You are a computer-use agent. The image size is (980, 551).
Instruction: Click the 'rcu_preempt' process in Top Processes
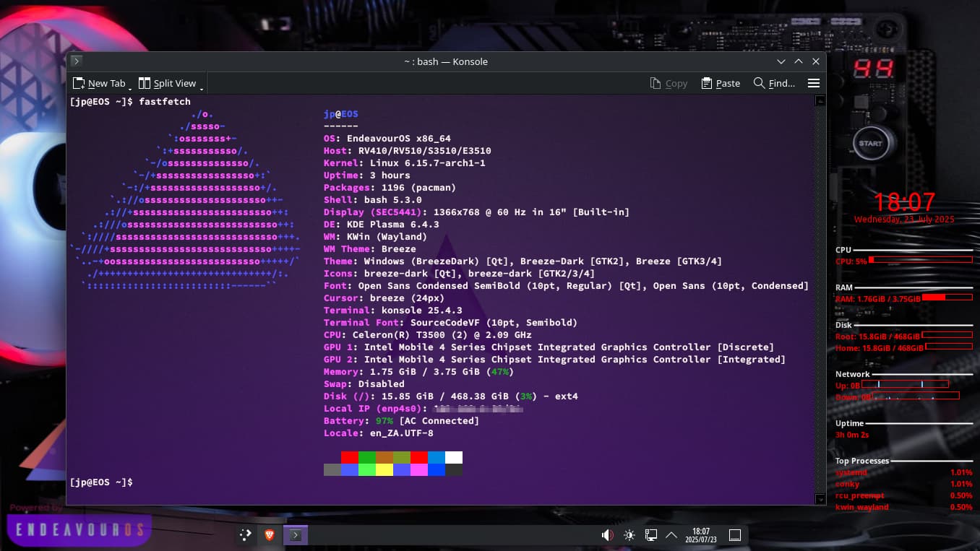859,495
